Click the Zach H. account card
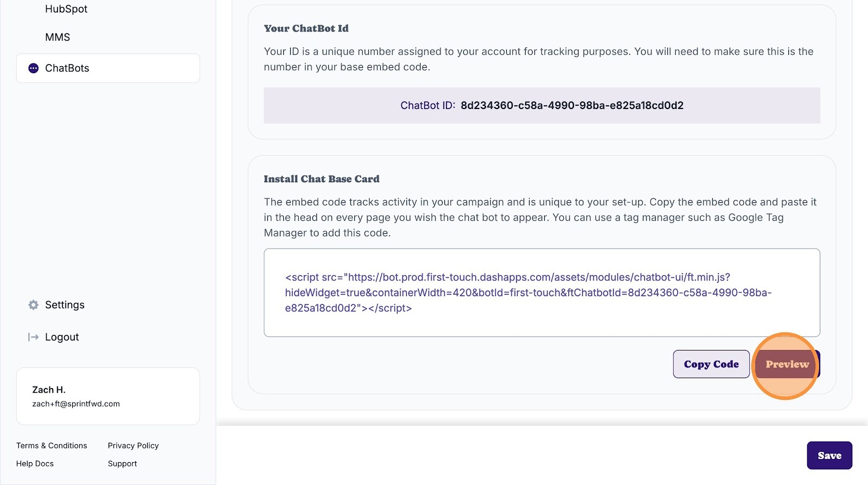The width and height of the screenshot is (868, 485). point(108,396)
